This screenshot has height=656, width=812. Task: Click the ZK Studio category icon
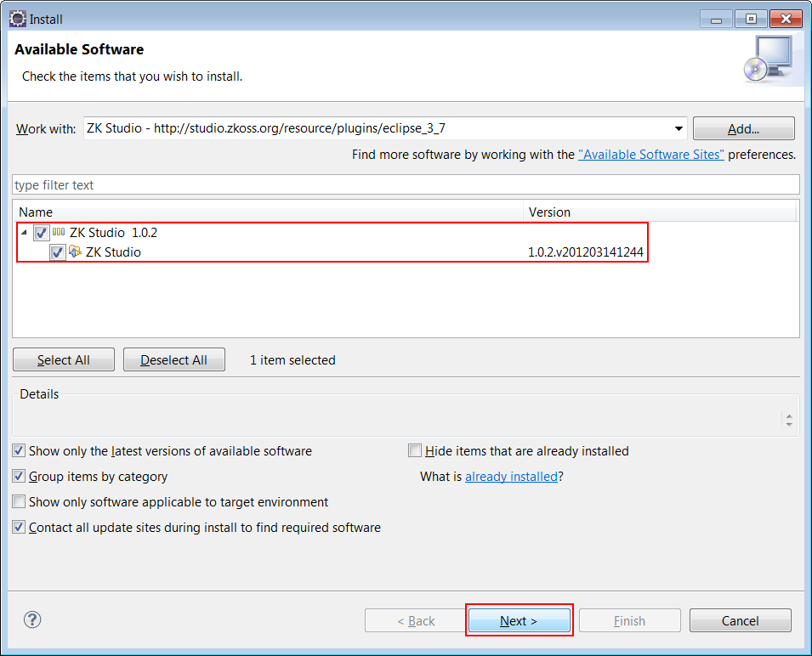tap(59, 232)
